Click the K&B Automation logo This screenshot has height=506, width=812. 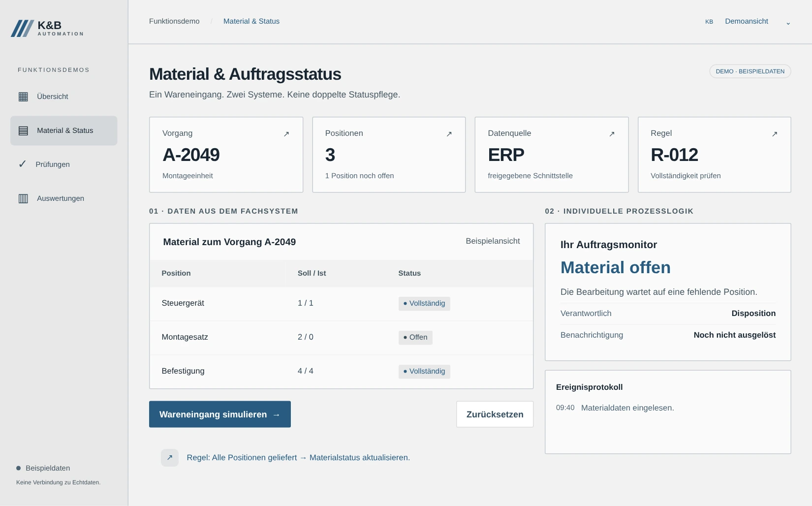(x=47, y=28)
